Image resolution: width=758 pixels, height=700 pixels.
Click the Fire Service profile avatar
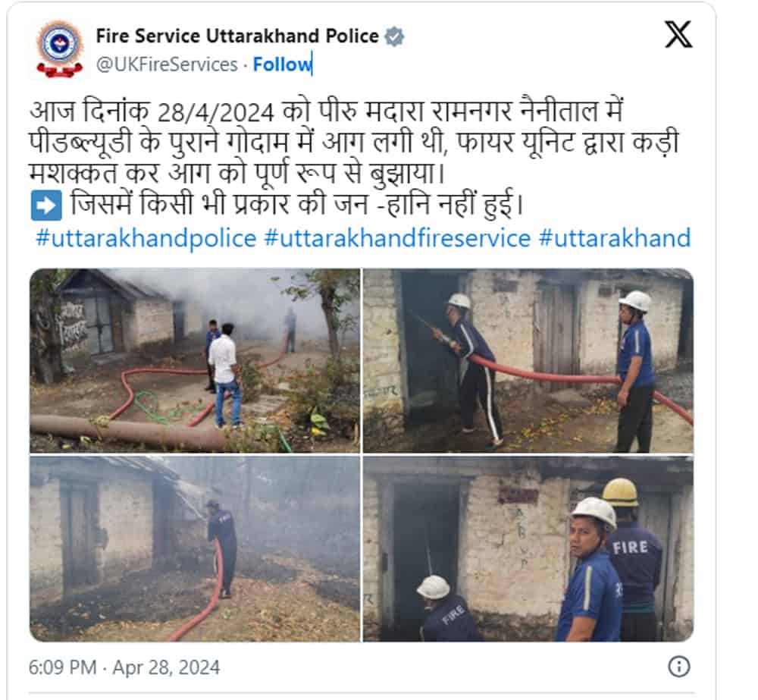pyautogui.click(x=59, y=49)
